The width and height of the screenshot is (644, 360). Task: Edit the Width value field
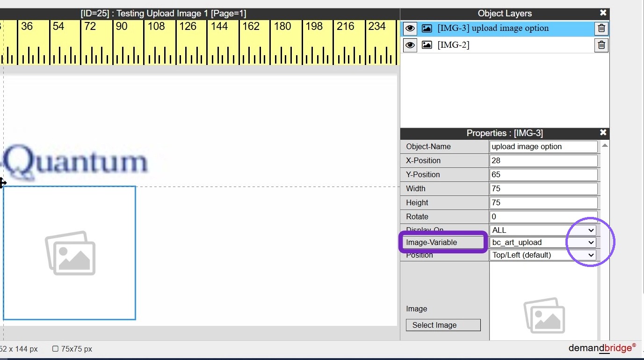(543, 188)
